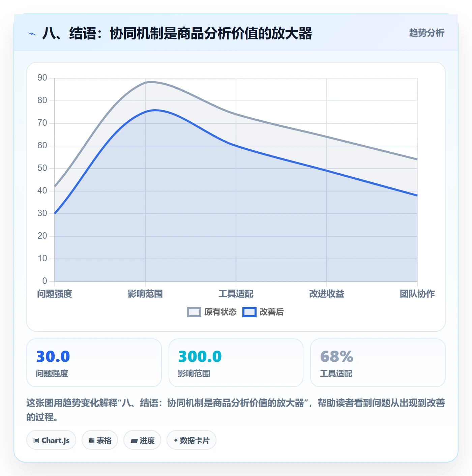472x476 pixels.
Task: Click the 问题强度 x-axis label
Action: pyautogui.click(x=55, y=294)
